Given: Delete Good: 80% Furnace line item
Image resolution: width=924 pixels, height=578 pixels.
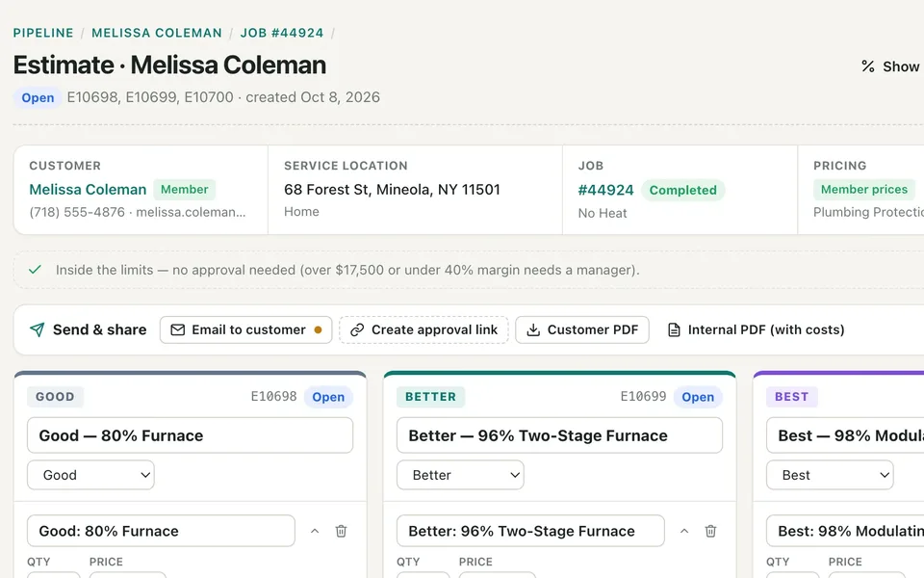Looking at the screenshot, I should (x=341, y=531).
